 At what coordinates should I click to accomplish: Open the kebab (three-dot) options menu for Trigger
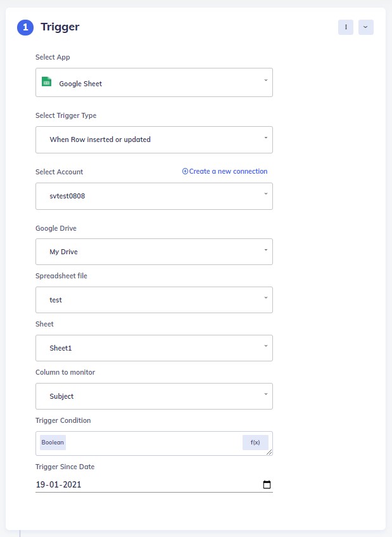tap(346, 27)
